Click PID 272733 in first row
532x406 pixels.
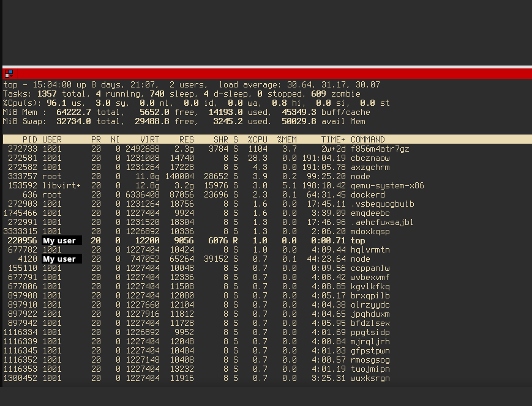tap(23, 149)
